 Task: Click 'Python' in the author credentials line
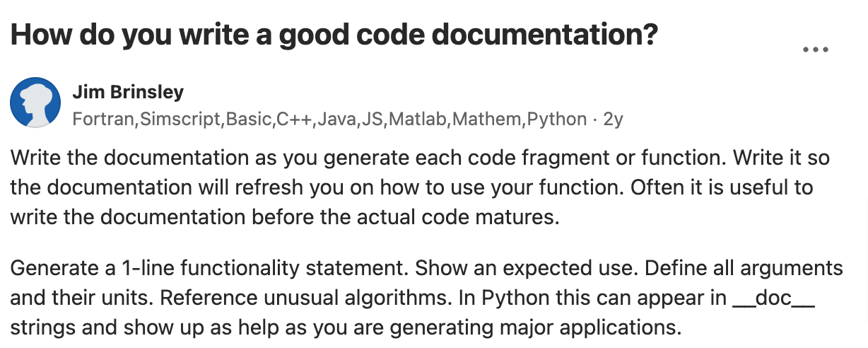pos(557,120)
